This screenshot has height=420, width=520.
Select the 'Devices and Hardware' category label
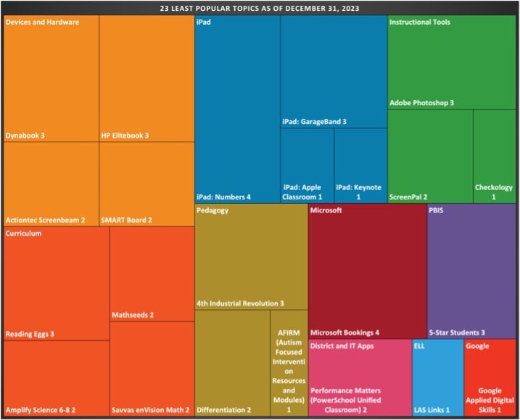[42, 22]
